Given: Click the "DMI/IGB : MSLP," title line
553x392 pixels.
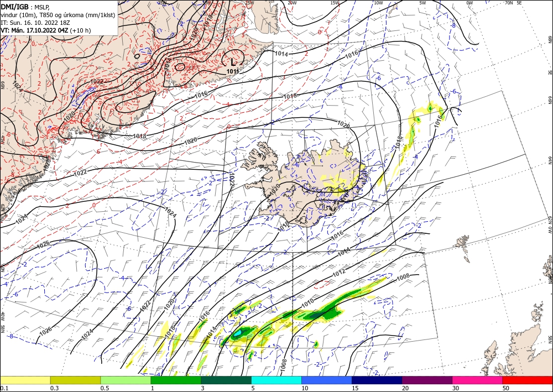Looking at the screenshot, I should [x=25, y=7].
